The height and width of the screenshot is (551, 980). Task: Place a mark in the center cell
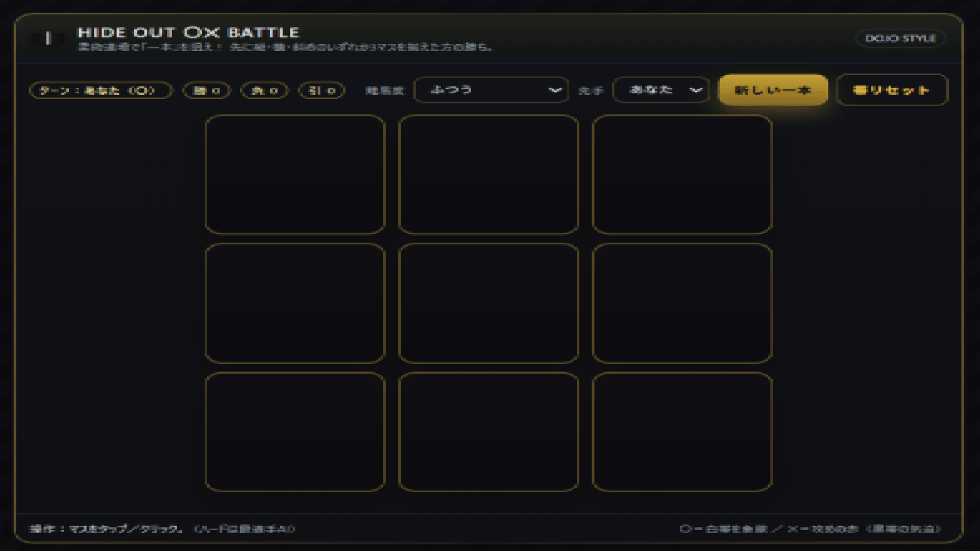pyautogui.click(x=488, y=303)
